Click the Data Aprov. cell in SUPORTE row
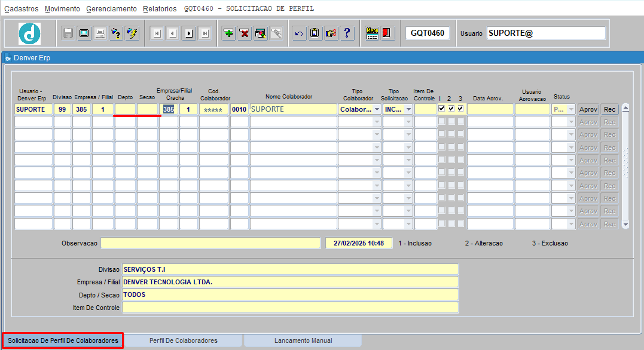The height and width of the screenshot is (350, 644). click(490, 109)
